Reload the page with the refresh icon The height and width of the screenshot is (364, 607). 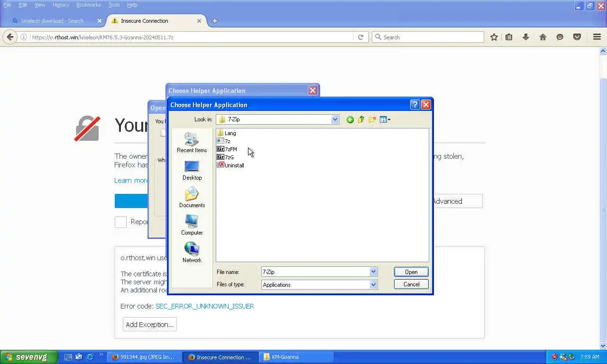click(x=360, y=37)
